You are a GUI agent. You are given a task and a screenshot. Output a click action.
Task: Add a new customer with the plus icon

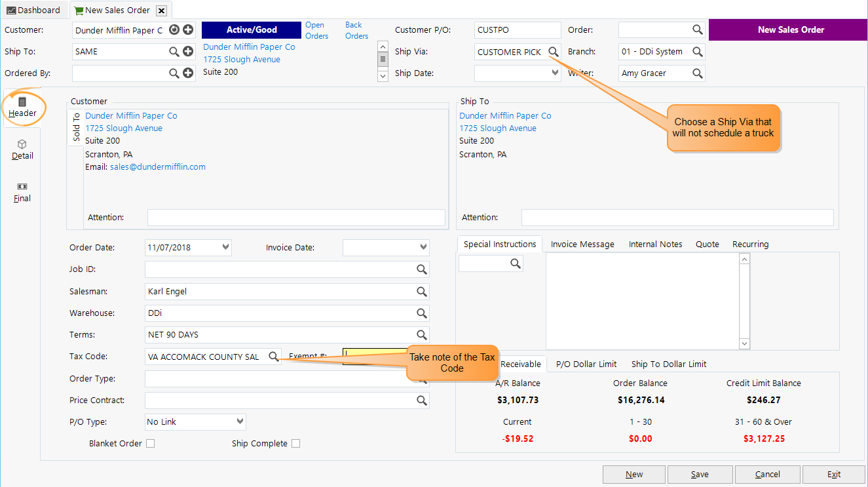click(187, 29)
